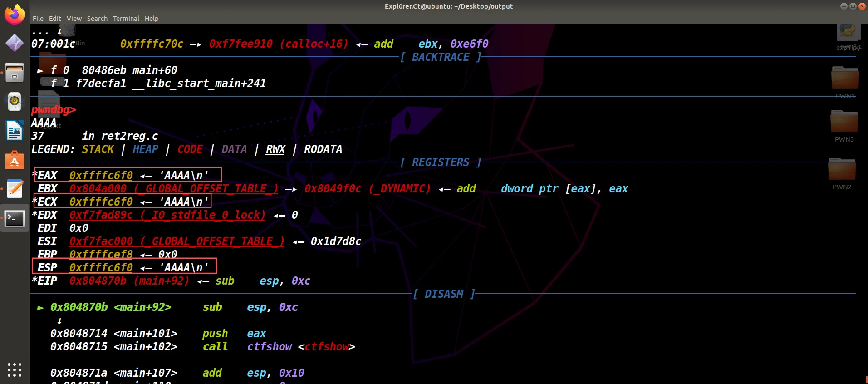Open the View menu
The height and width of the screenshot is (384, 868).
74,19
